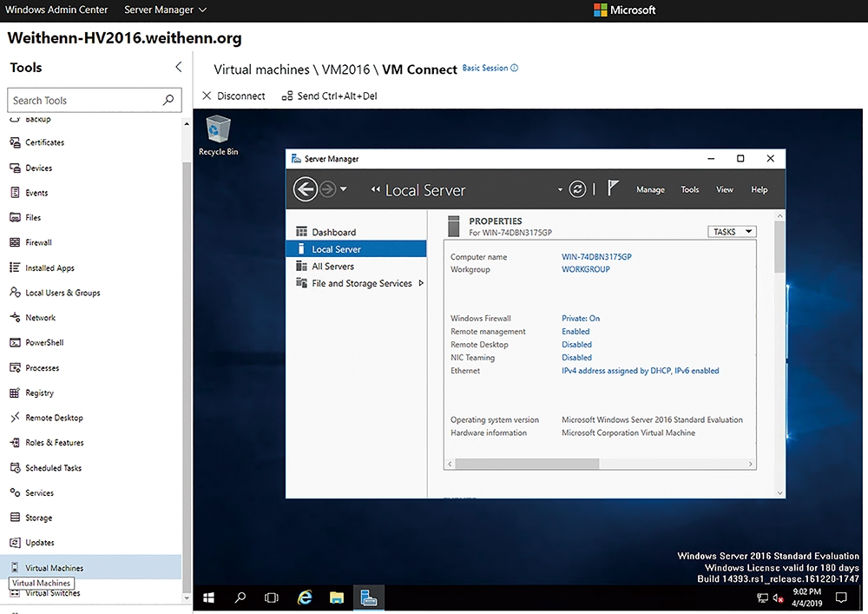Image resolution: width=868 pixels, height=614 pixels.
Task: Open the Updates tool icon
Action: tap(15, 542)
